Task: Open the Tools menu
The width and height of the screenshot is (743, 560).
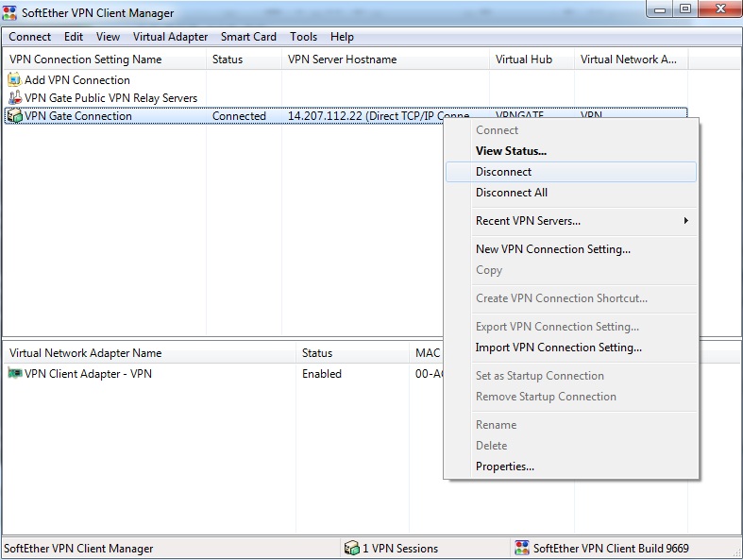Action: 303,37
